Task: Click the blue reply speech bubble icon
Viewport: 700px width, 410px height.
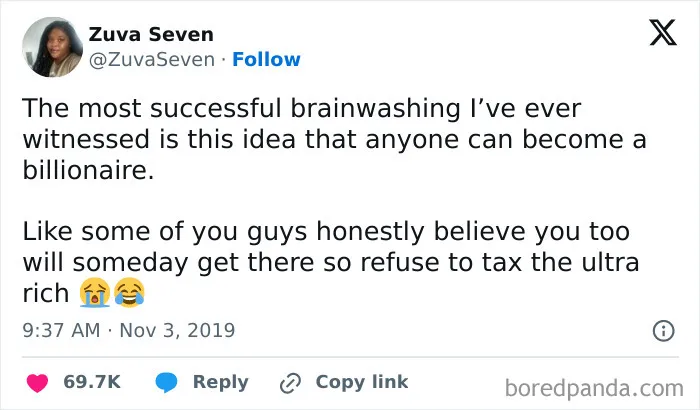Action: click(x=166, y=382)
